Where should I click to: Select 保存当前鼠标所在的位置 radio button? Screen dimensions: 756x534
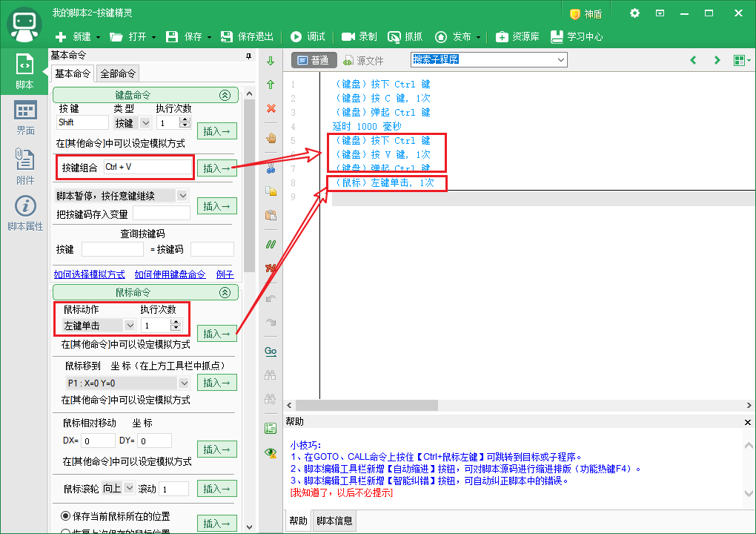pos(66,515)
